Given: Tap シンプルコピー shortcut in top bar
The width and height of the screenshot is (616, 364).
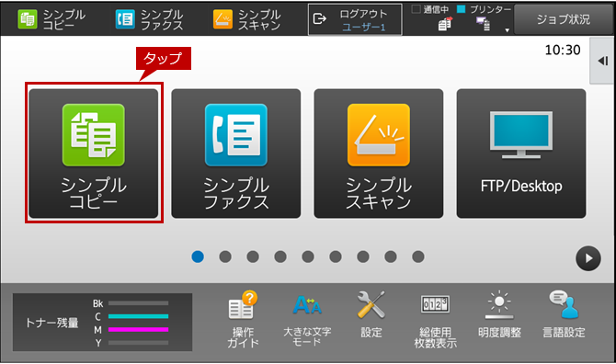Looking at the screenshot, I should point(51,19).
